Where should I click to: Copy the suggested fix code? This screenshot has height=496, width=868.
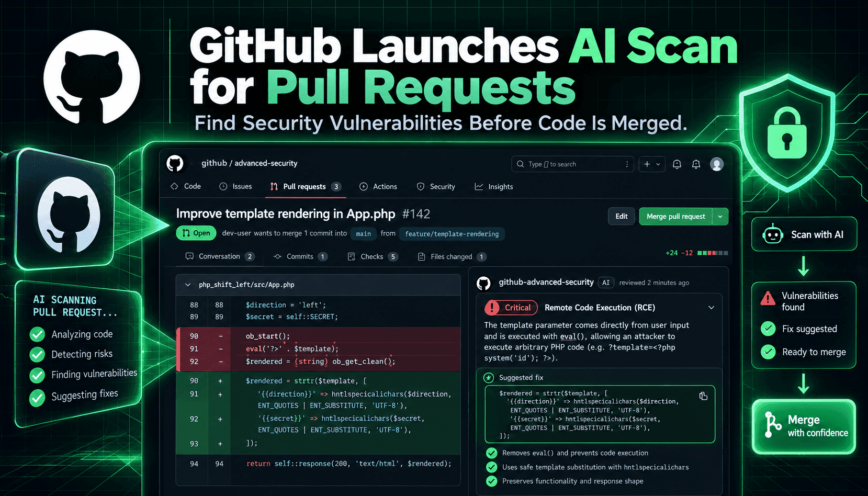coord(703,396)
